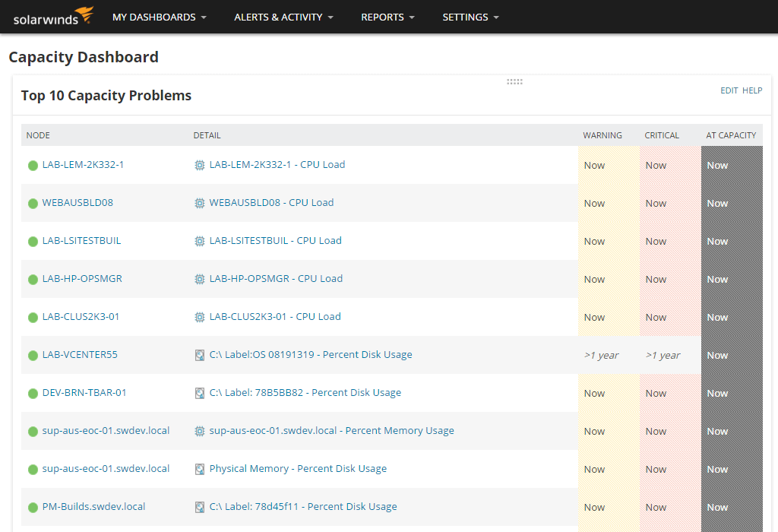Viewport: 778px width, 532px height.
Task: Click the CPU icon for WEBAUSBLD08 CPU Load
Action: click(x=199, y=203)
